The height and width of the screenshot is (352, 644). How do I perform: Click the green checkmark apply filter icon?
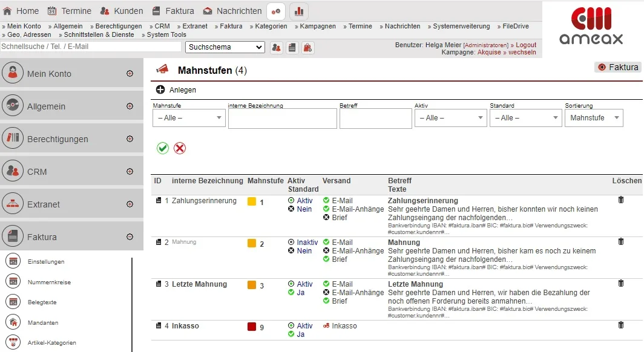click(163, 148)
